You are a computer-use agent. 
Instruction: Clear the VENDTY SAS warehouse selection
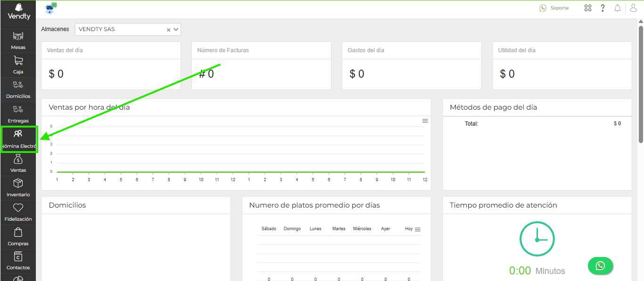pyautogui.click(x=168, y=30)
